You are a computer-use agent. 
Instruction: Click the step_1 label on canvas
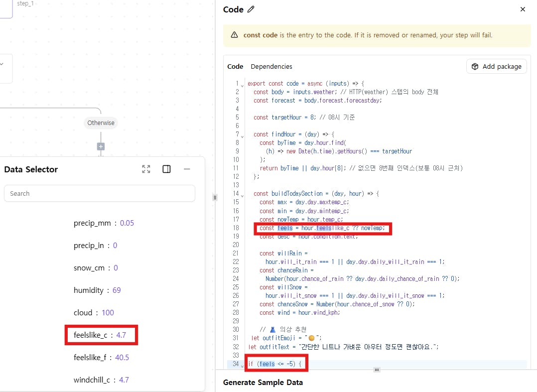[25, 3]
